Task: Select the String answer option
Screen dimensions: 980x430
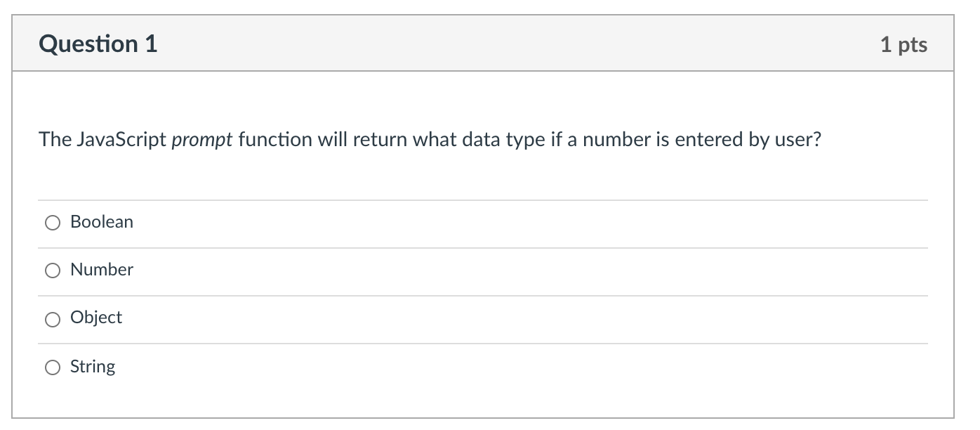Action: [x=53, y=366]
